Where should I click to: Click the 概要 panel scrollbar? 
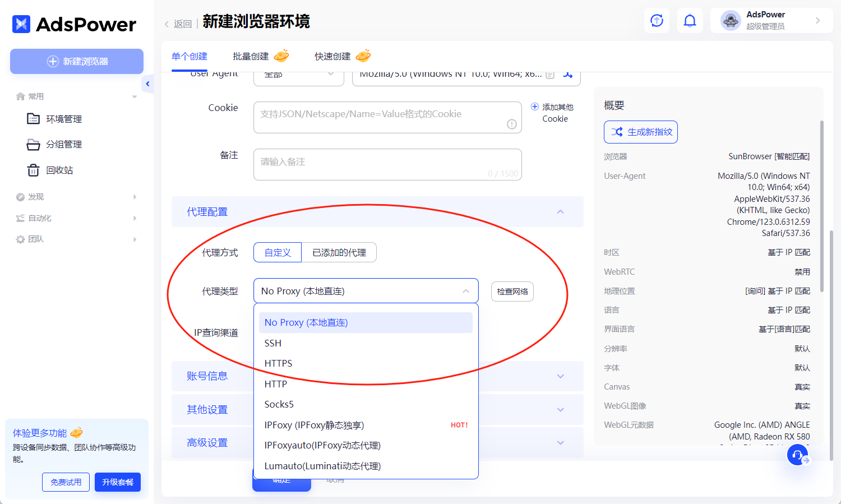tap(822, 206)
